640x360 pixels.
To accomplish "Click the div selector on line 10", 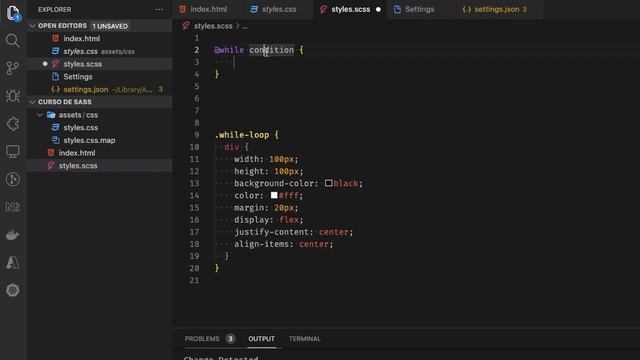I will pyautogui.click(x=232, y=147).
